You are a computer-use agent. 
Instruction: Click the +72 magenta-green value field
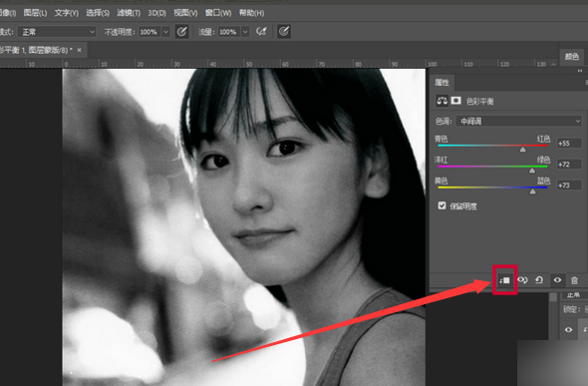(x=569, y=165)
